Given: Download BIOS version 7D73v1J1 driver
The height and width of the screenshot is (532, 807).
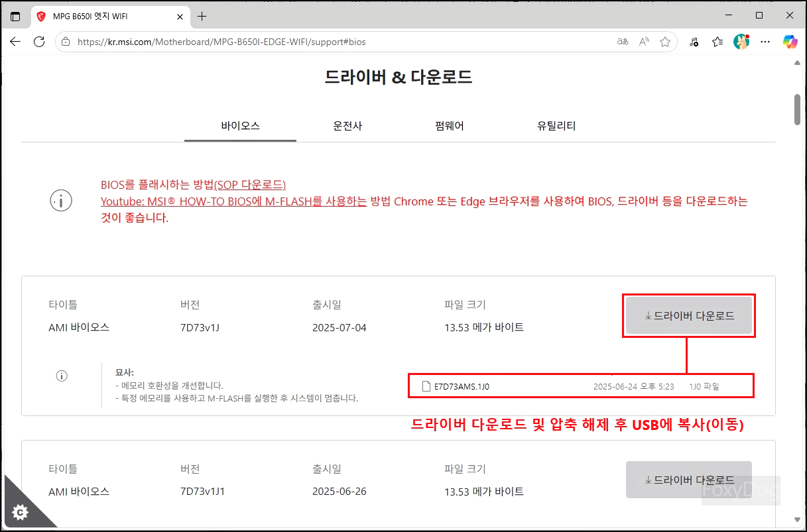Looking at the screenshot, I should pyautogui.click(x=689, y=480).
